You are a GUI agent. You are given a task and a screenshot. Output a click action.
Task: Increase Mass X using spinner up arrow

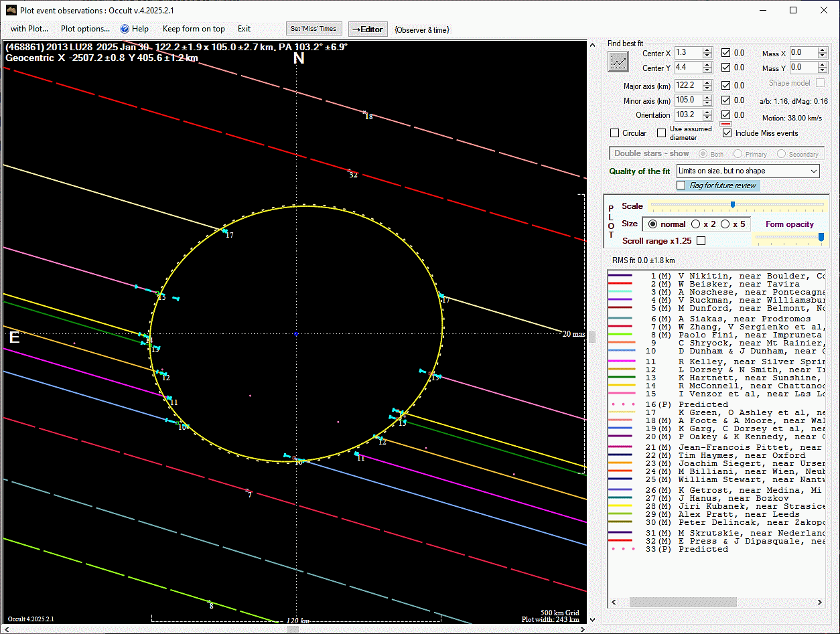823,50
